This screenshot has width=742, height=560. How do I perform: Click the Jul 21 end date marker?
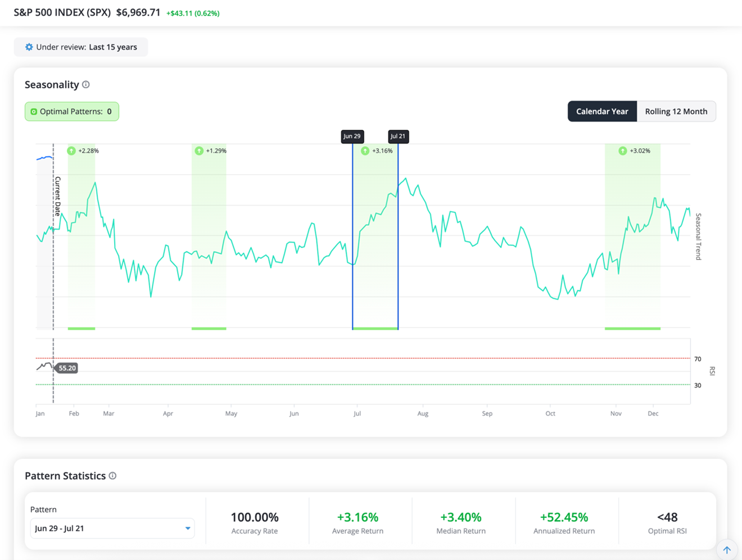tap(398, 136)
